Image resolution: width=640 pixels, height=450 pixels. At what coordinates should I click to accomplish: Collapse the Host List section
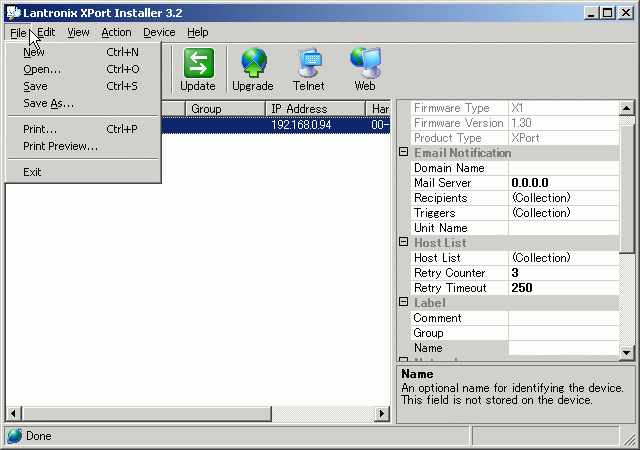[x=403, y=242]
